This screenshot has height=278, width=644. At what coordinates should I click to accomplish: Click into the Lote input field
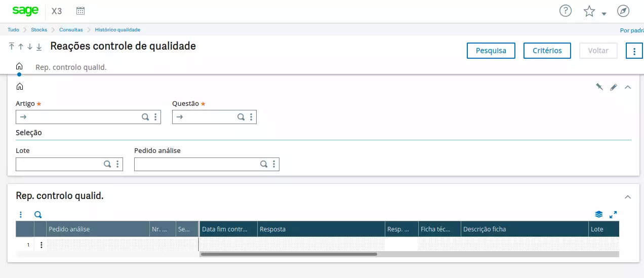(59, 164)
